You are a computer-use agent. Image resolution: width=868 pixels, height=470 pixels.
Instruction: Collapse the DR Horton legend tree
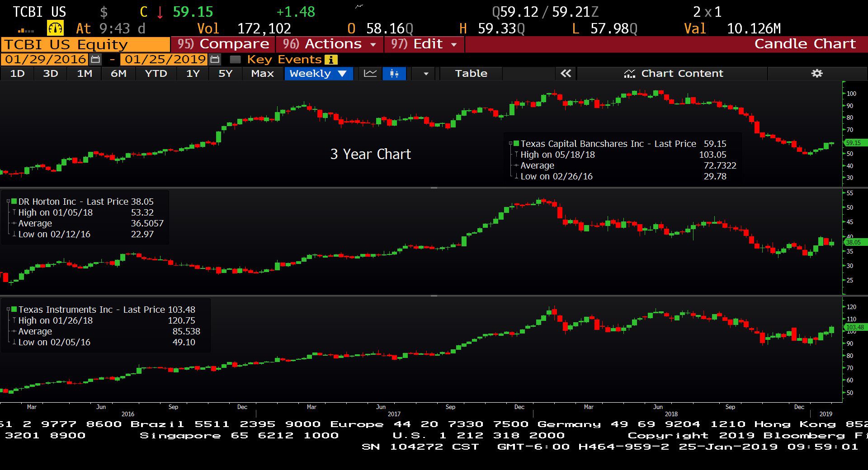(8, 201)
